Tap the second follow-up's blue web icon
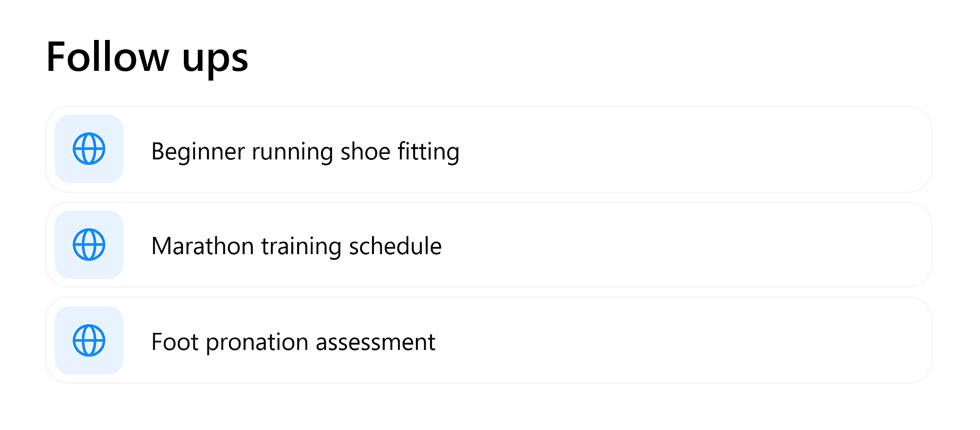 tap(89, 245)
